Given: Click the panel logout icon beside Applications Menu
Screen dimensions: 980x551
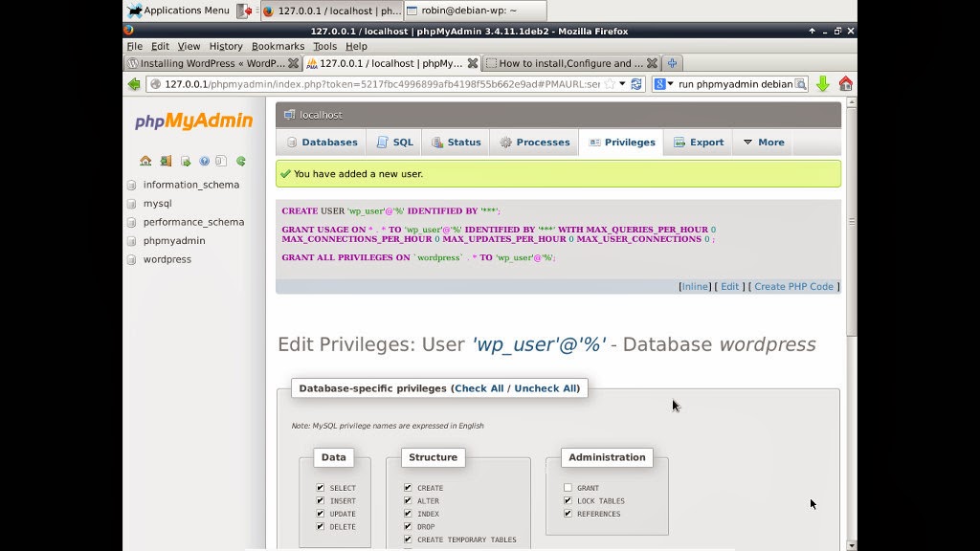Looking at the screenshot, I should pos(244,11).
